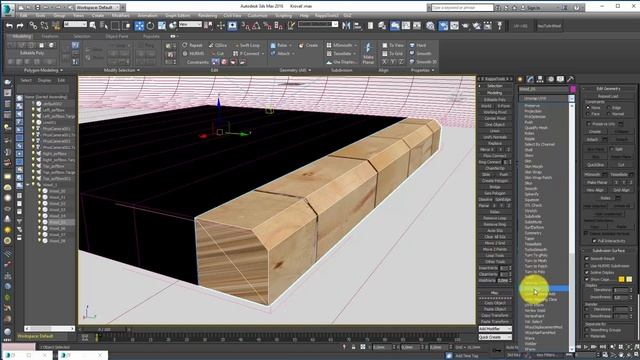
Task: Open the reference coordinate system View dropdown
Action: point(190,25)
